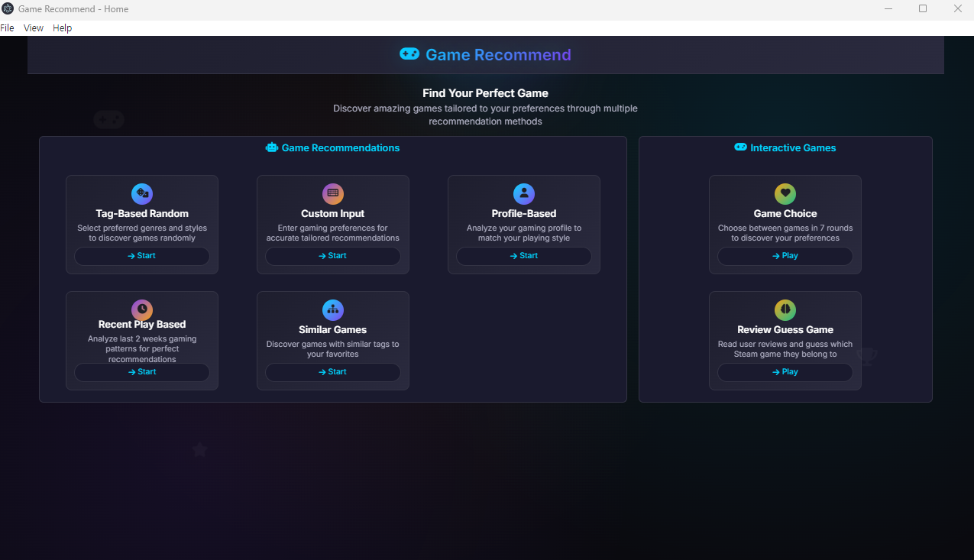Start the Tag-Based Random recommendation

[142, 256]
